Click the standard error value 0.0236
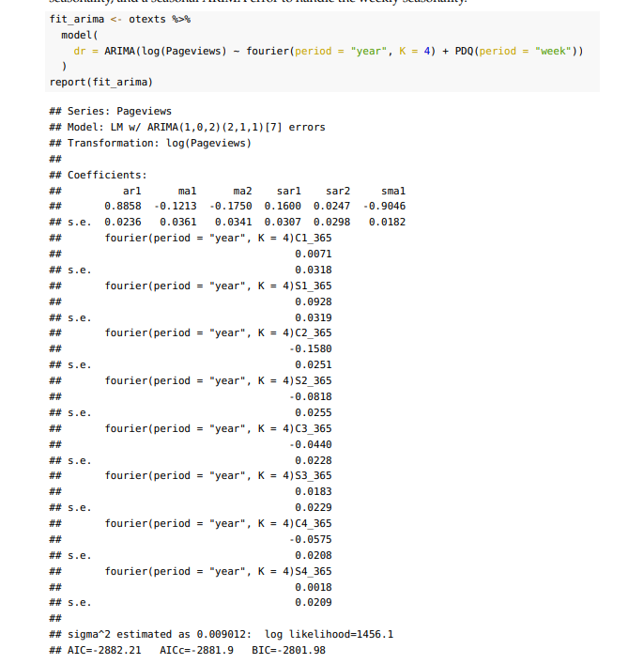644x664 pixels. [123, 223]
